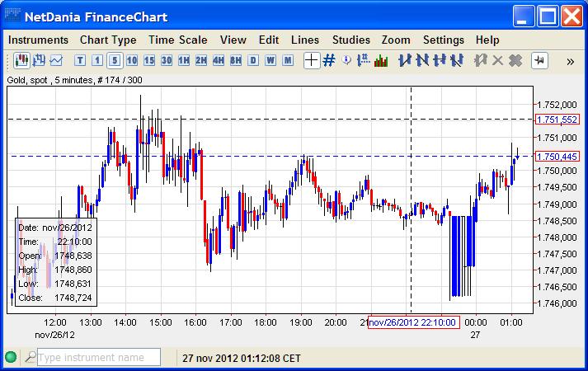Image resolution: width=588 pixels, height=371 pixels.
Task: Set 1H time scale
Action: click(184, 60)
